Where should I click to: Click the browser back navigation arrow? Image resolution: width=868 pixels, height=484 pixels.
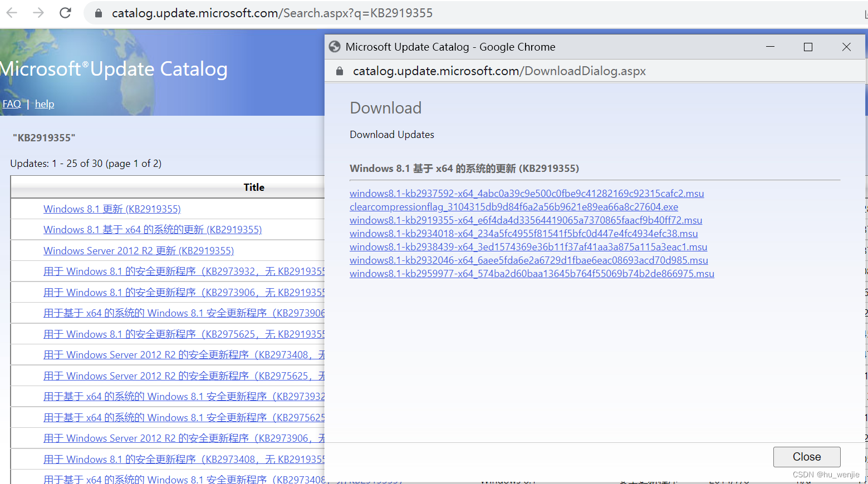[12, 12]
